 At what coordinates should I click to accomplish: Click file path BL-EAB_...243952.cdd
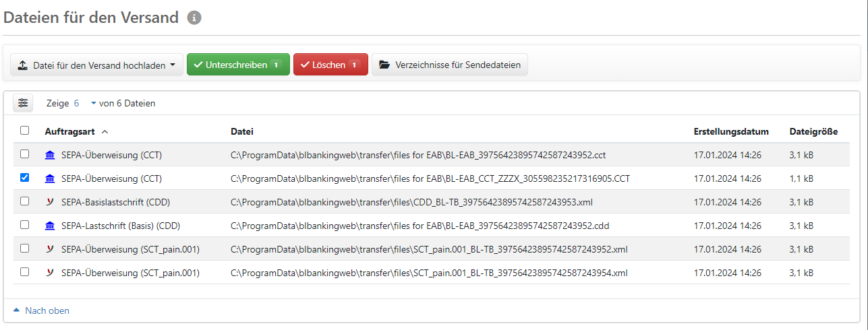coord(419,226)
